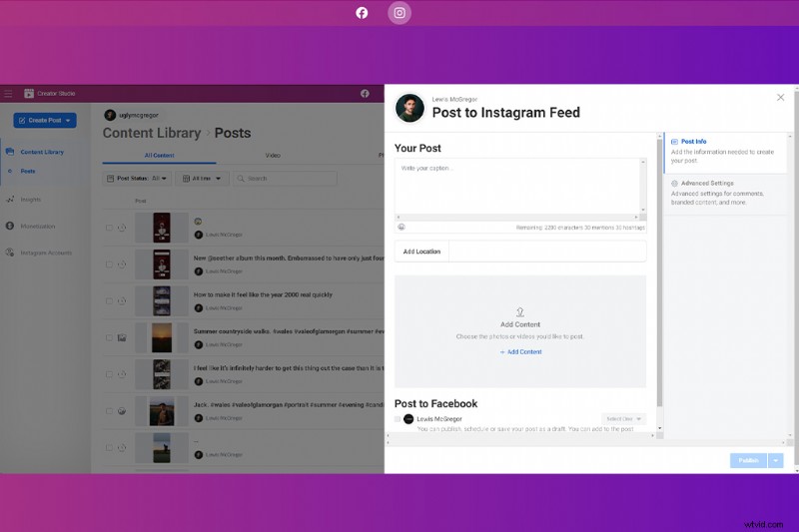The width and height of the screenshot is (799, 532).
Task: Click the horizontal scrollbar beneath the caption box
Action: [x=517, y=218]
